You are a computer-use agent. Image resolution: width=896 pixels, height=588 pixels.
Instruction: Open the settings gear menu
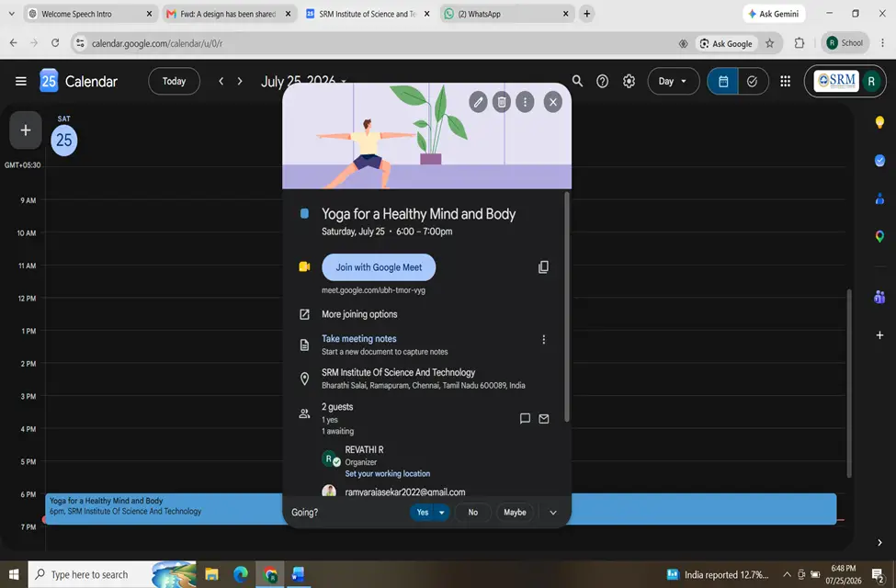click(x=629, y=81)
